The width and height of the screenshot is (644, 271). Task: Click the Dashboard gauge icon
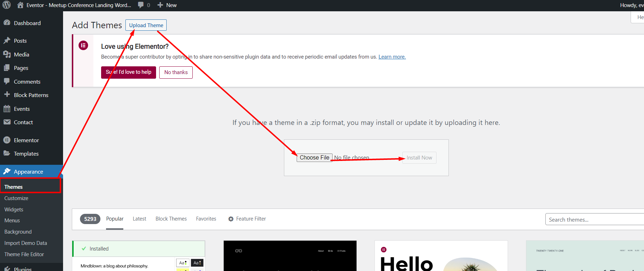click(x=7, y=23)
